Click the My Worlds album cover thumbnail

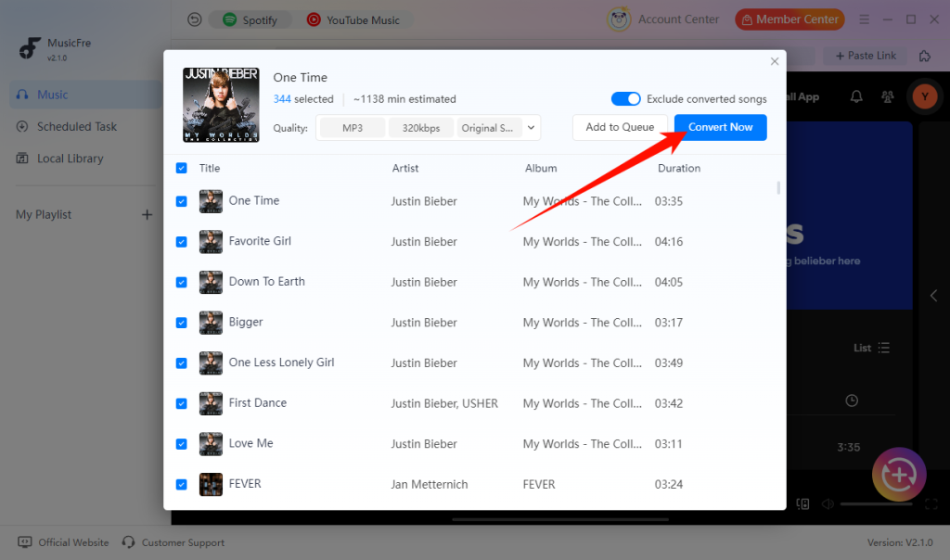point(221,105)
